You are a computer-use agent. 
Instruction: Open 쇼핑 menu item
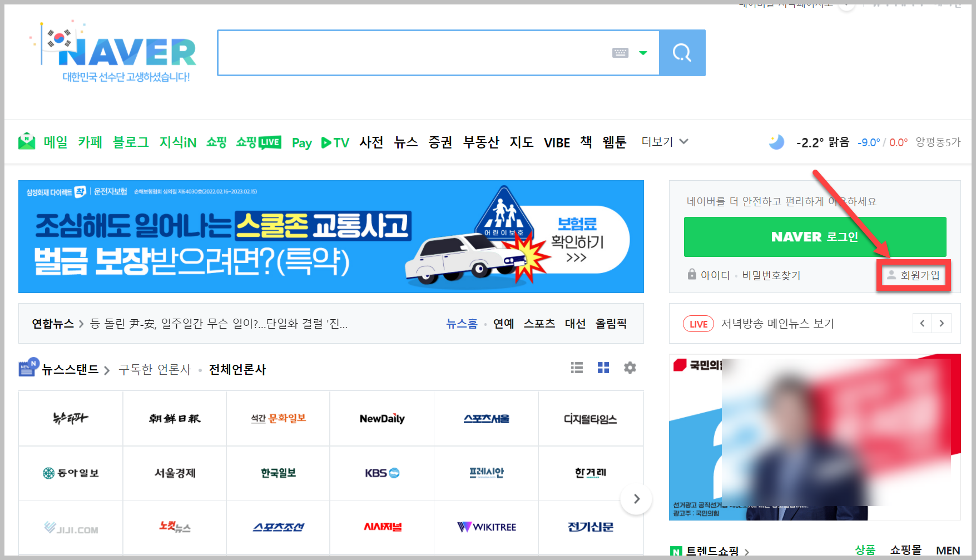pyautogui.click(x=216, y=142)
